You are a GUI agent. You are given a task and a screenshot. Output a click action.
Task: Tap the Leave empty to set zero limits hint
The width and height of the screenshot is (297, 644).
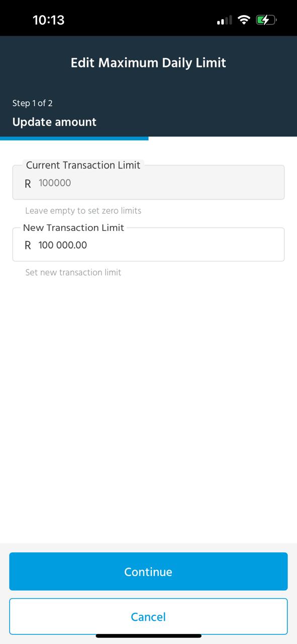(83, 211)
